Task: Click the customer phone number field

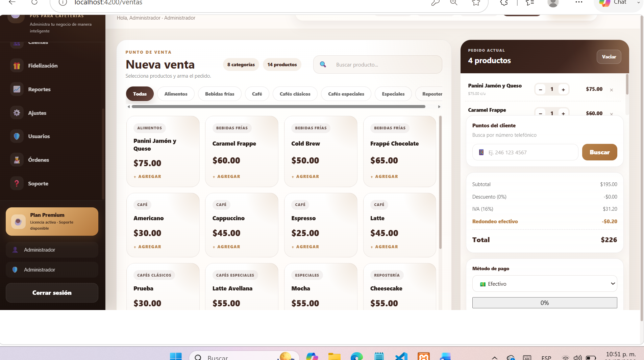Action: [525, 152]
